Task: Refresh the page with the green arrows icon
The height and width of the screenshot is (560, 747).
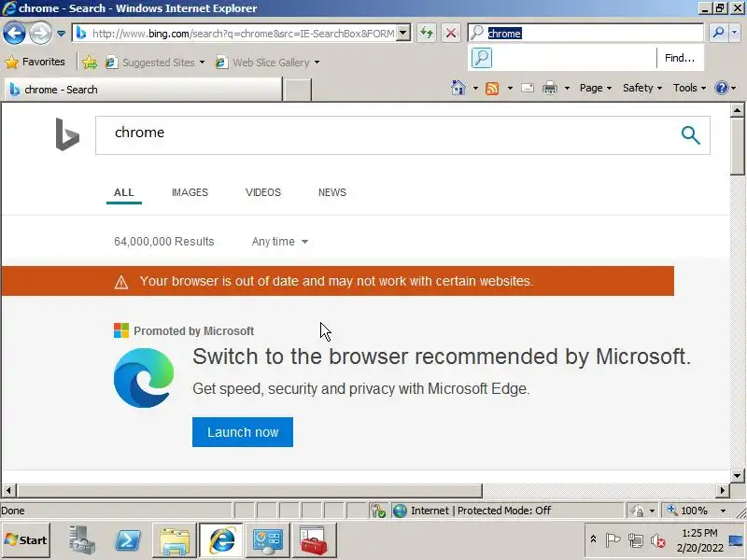Action: click(x=427, y=33)
